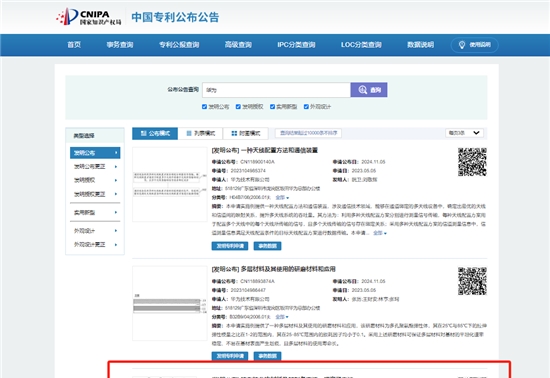
Task: Open IPC分类查询 in navigation bar
Action: point(296,45)
